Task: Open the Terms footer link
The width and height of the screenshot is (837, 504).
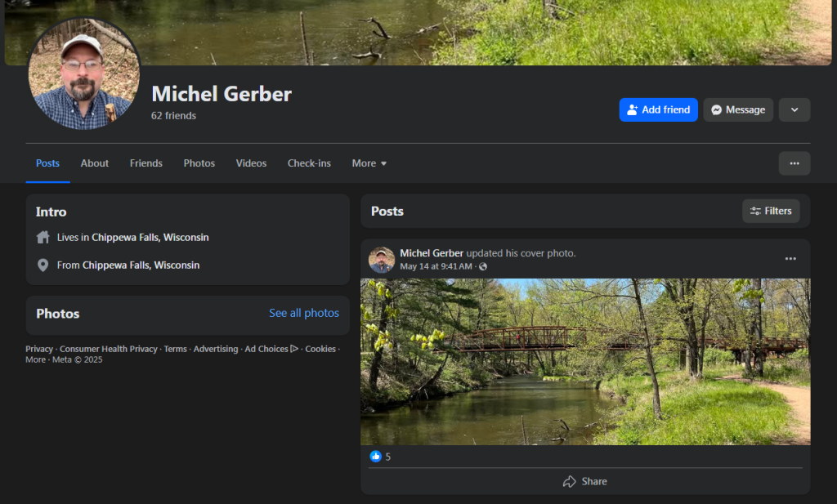Action: pyautogui.click(x=175, y=349)
